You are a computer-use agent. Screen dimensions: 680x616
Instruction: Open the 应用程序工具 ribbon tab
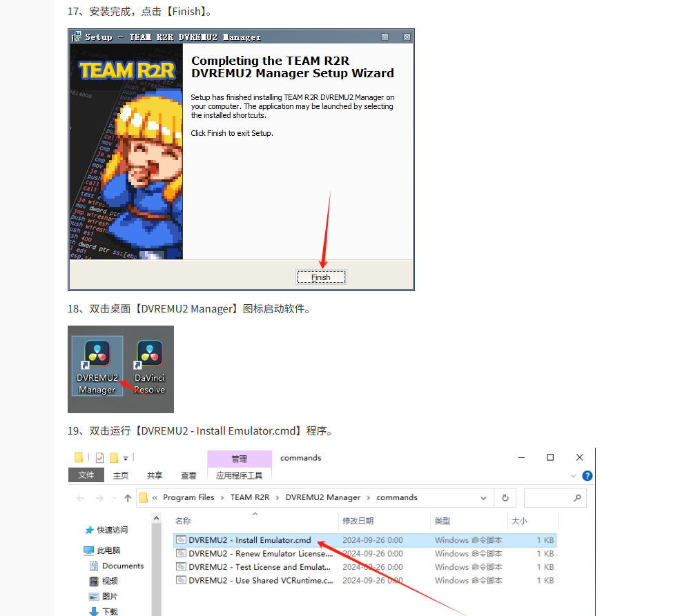tap(240, 475)
